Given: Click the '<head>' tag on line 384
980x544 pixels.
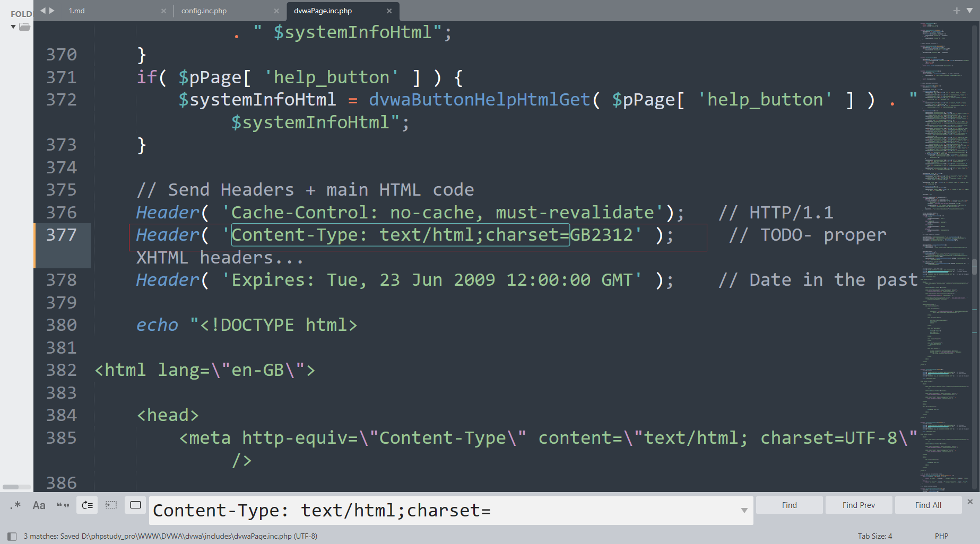Looking at the screenshot, I should pos(168,415).
